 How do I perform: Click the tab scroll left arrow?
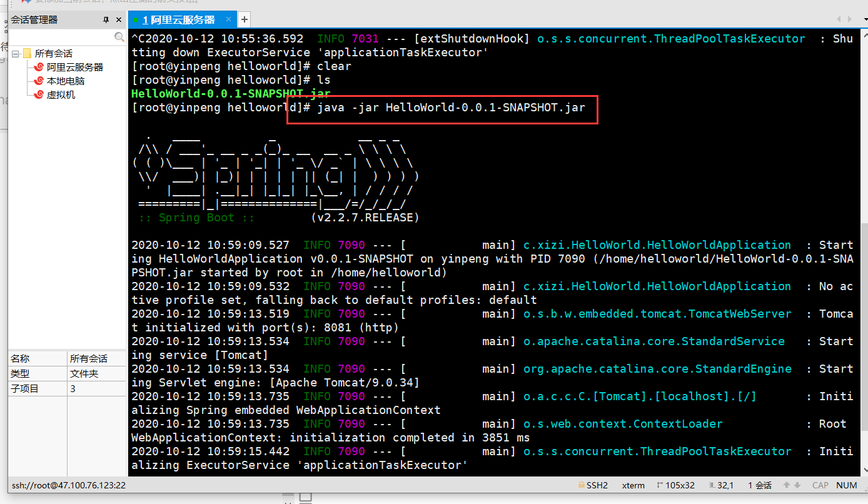click(838, 20)
